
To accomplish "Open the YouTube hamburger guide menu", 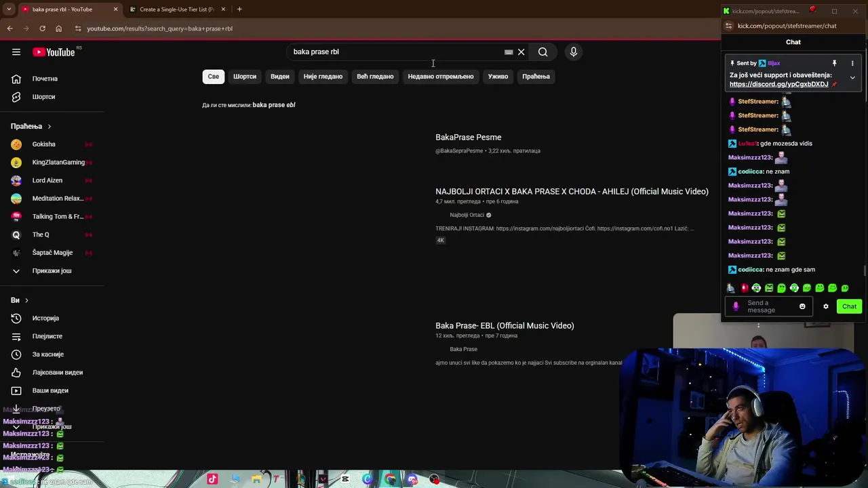I will click(16, 52).
